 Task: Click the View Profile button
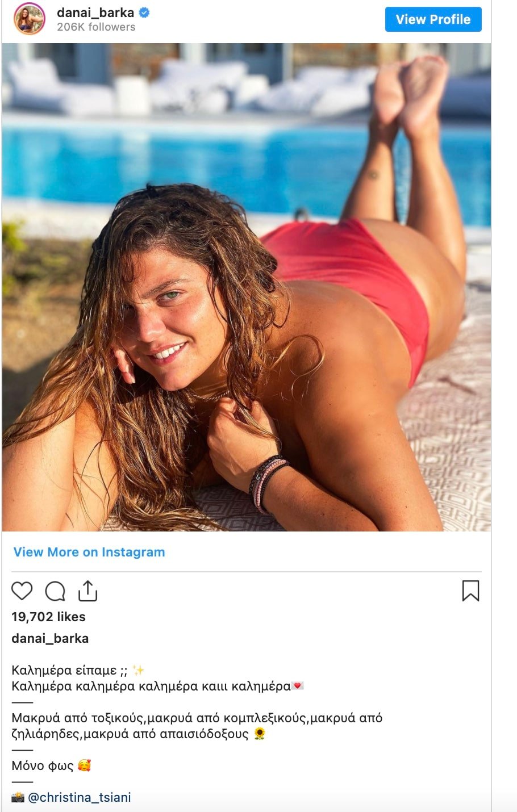tap(433, 19)
